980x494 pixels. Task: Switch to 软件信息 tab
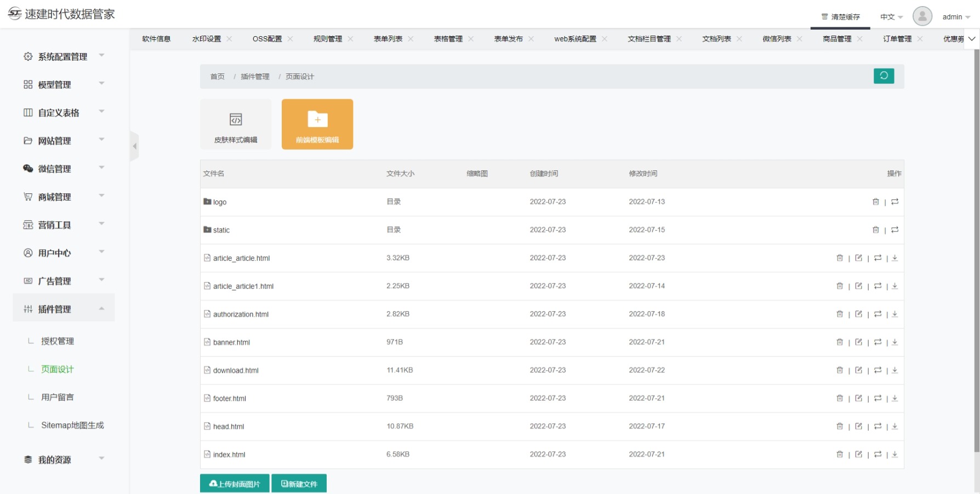156,39
